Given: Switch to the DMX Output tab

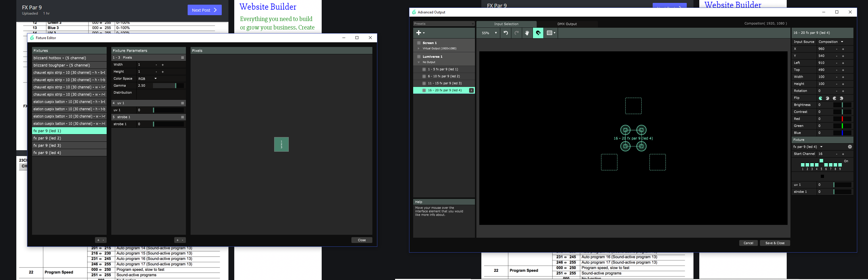Looking at the screenshot, I should click(567, 24).
